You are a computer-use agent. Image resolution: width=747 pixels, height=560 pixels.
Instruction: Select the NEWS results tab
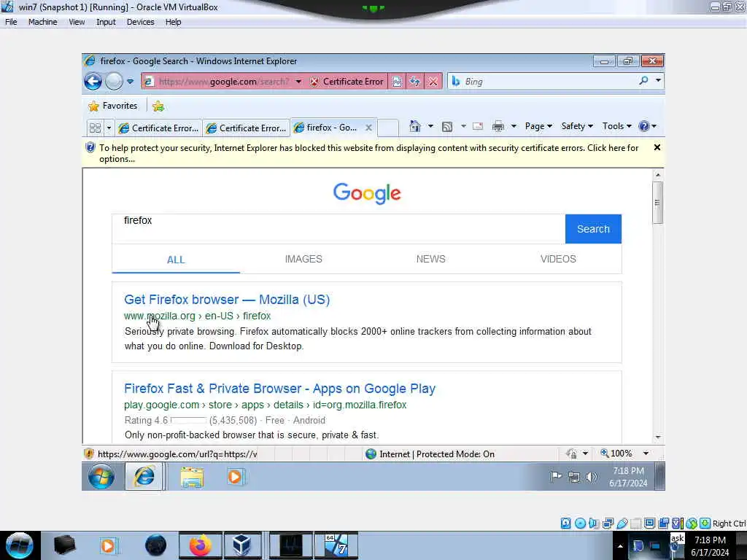pos(430,259)
